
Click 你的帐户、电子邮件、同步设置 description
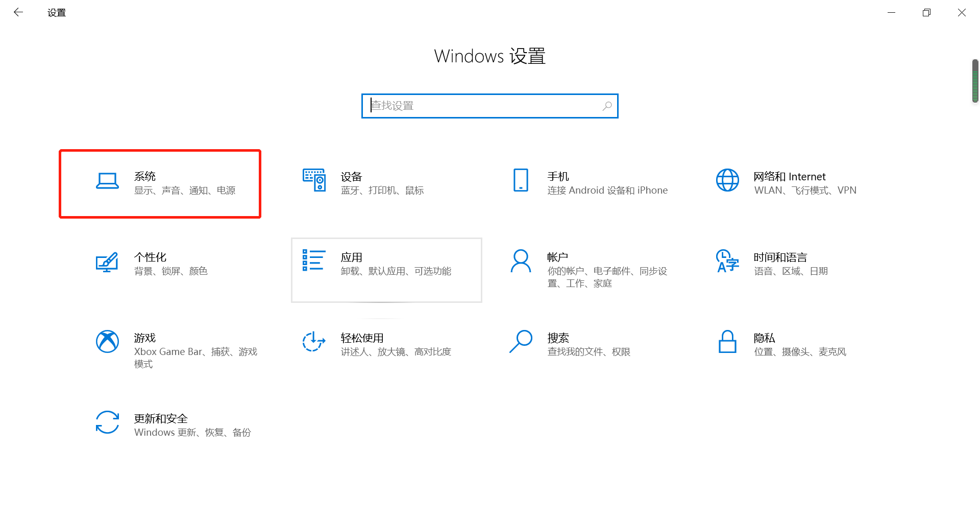[x=607, y=277]
